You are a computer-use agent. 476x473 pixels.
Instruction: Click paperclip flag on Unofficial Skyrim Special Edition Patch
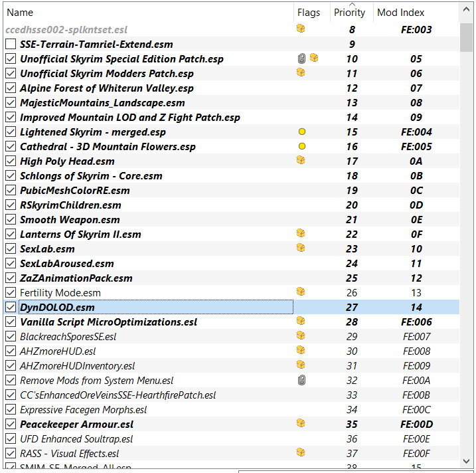[301, 58]
